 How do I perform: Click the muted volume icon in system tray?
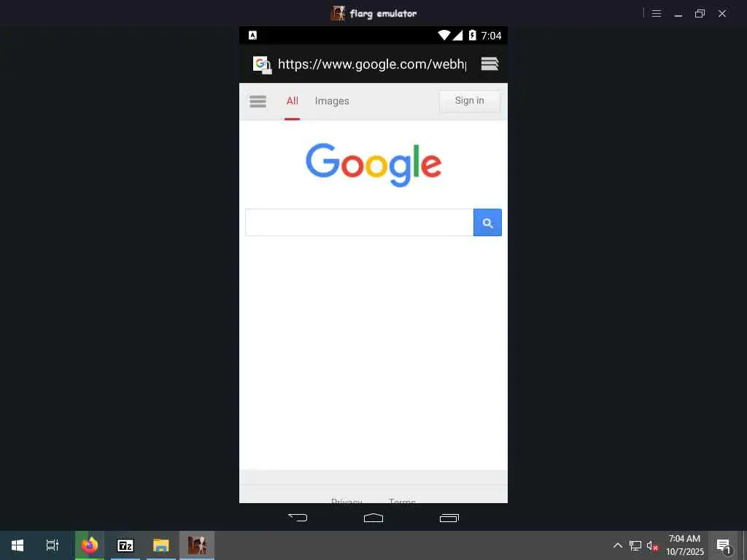pyautogui.click(x=652, y=545)
